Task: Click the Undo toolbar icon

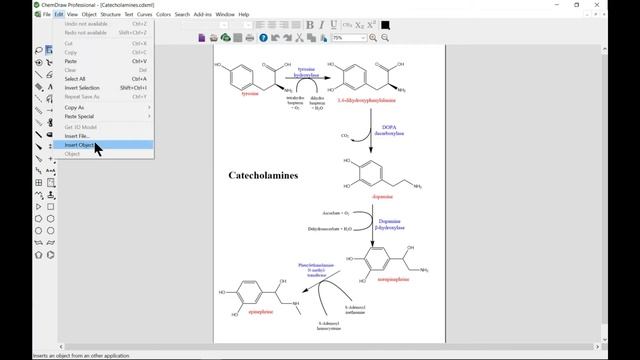Action: 276,38
